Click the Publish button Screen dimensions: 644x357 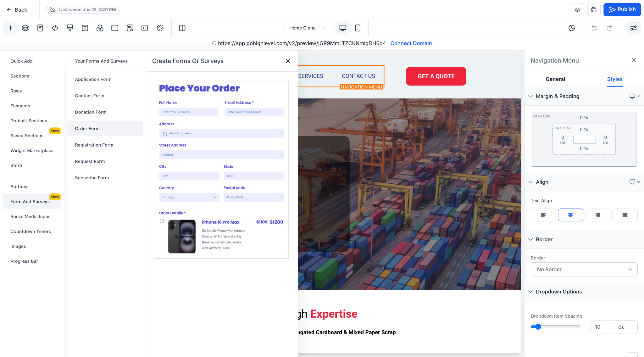[x=622, y=9]
